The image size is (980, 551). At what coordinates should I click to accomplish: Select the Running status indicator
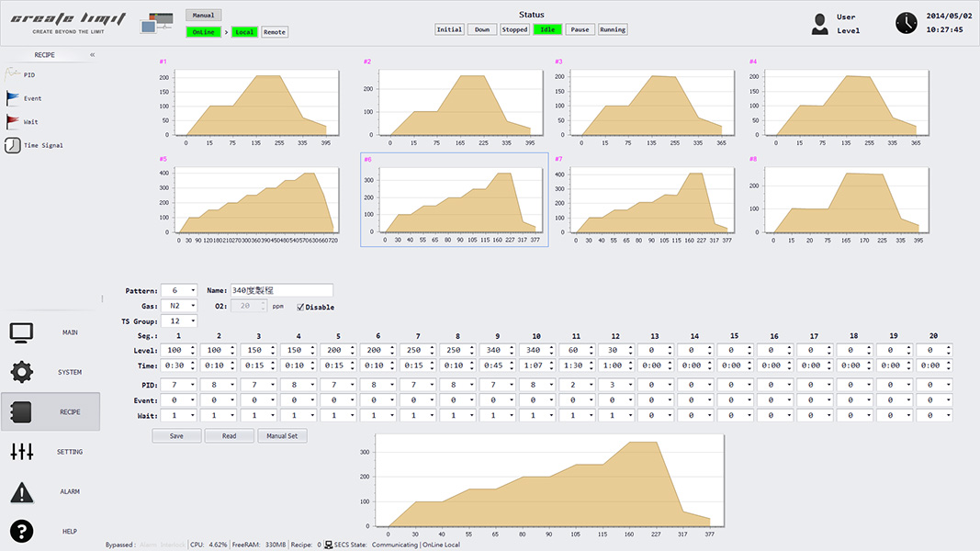(x=613, y=29)
